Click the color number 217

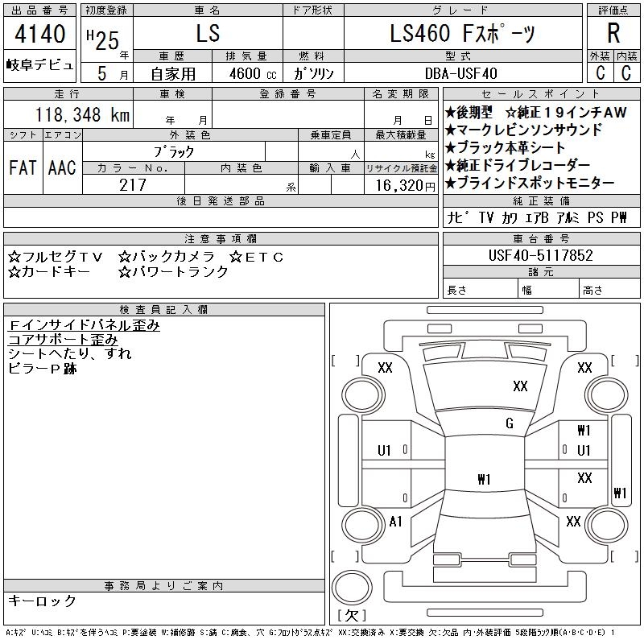coord(133,185)
